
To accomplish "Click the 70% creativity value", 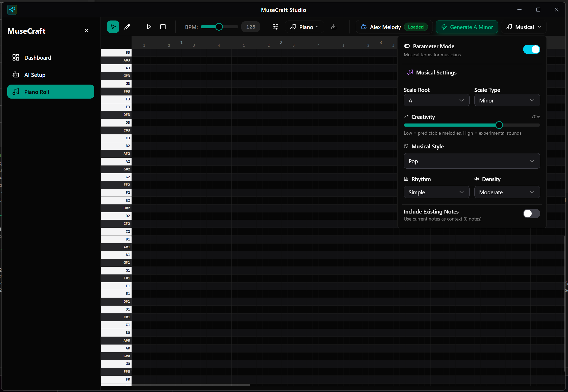I will coord(536,117).
